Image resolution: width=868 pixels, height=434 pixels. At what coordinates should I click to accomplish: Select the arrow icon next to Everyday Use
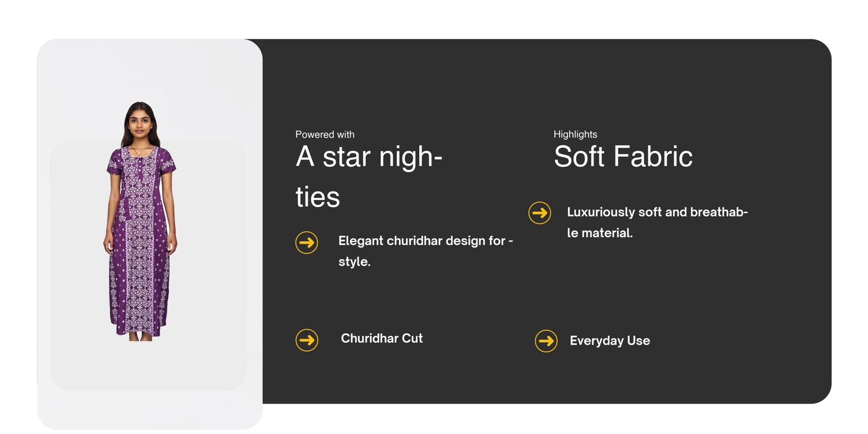(546, 341)
